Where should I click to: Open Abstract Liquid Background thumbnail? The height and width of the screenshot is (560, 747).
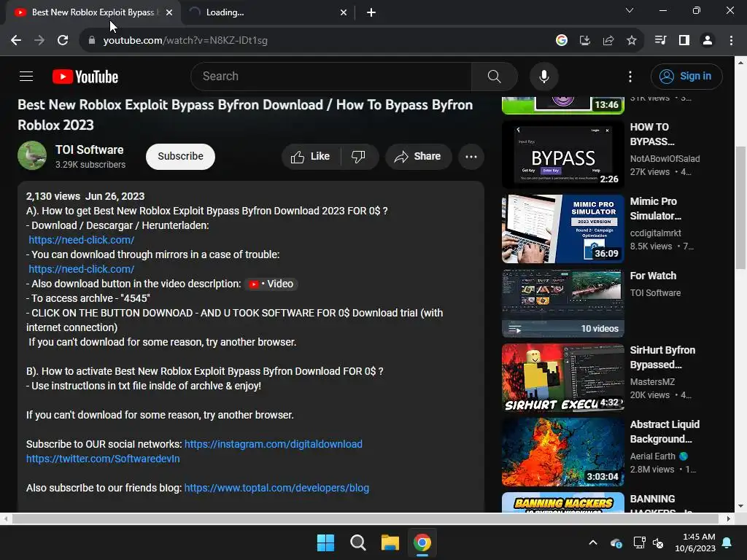point(562,452)
